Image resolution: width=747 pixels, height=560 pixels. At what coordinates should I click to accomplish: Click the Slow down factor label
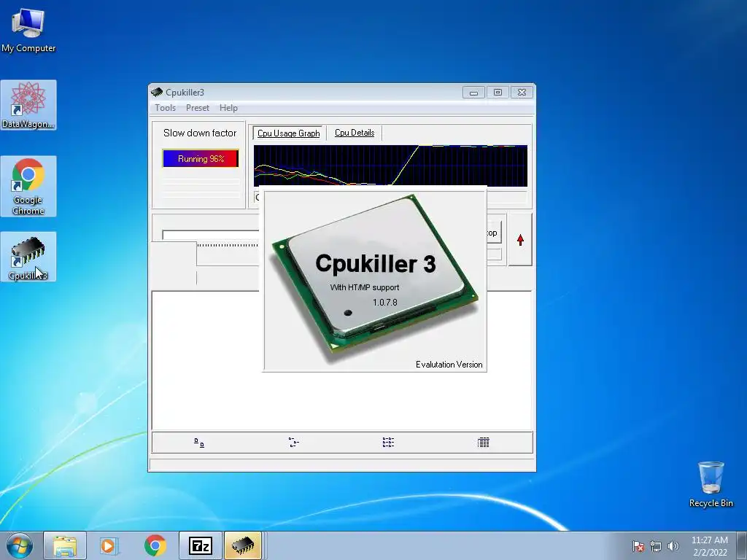[200, 133]
